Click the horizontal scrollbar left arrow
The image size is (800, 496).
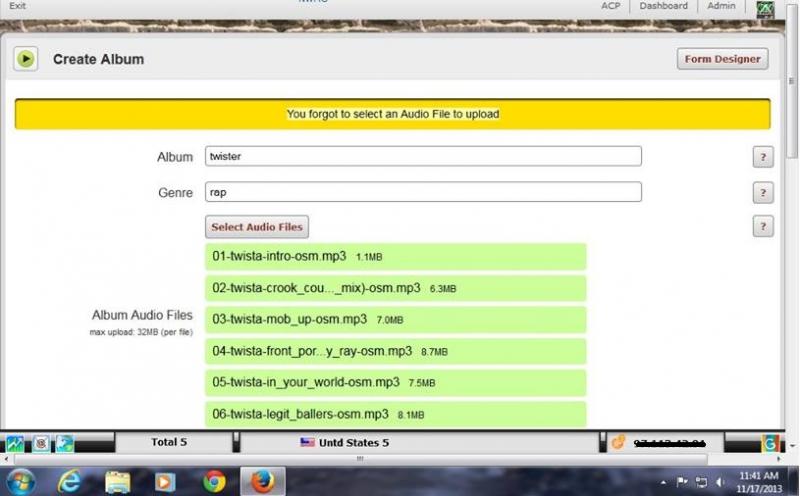tap(5, 459)
